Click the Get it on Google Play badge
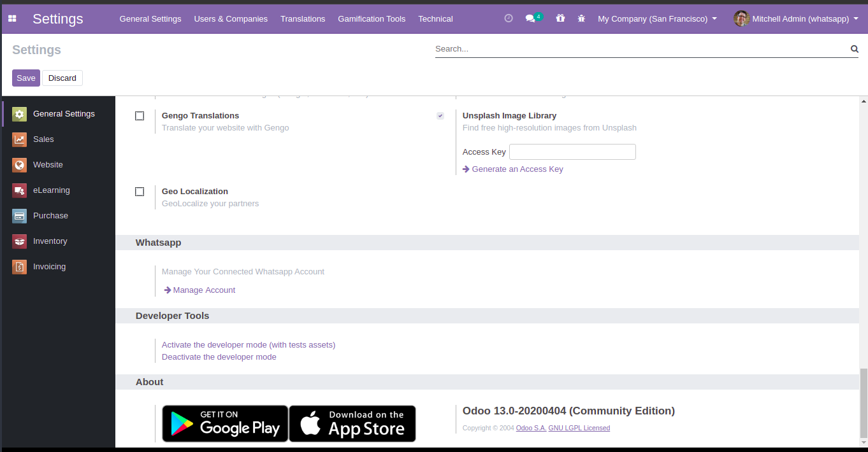 (225, 423)
